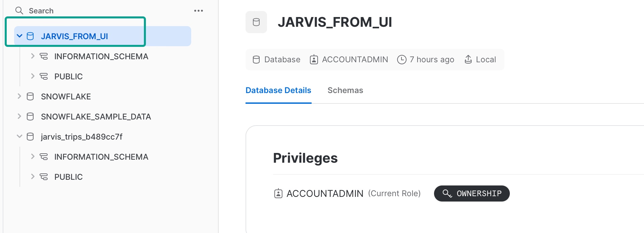Open the sidebar ellipsis menu
The image size is (644, 233).
click(x=199, y=10)
